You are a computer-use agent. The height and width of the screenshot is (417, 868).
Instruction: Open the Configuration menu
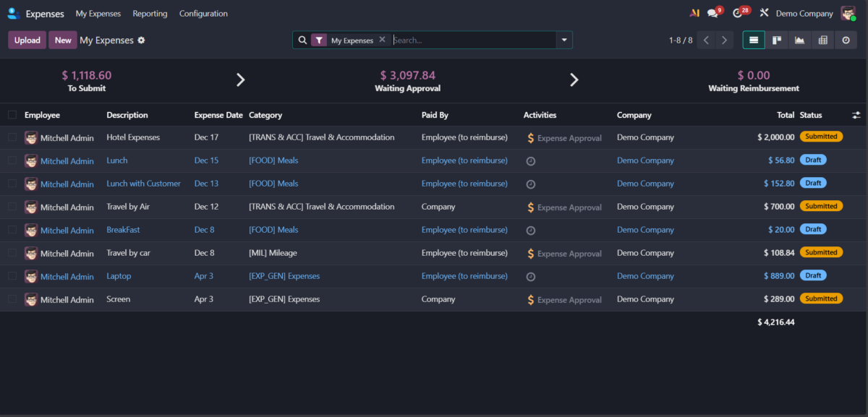(203, 14)
